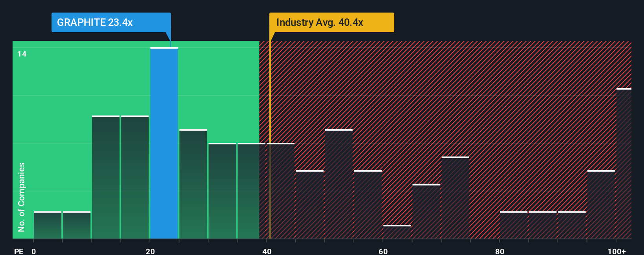Viewport: 644px width, 255px height.
Task: Click the rightmost 100+ PE bar
Action: [x=624, y=163]
